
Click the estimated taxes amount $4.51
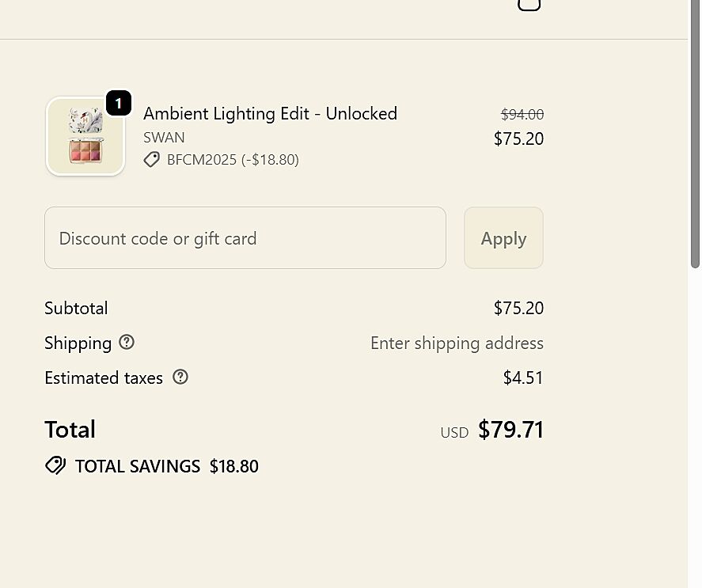523,377
